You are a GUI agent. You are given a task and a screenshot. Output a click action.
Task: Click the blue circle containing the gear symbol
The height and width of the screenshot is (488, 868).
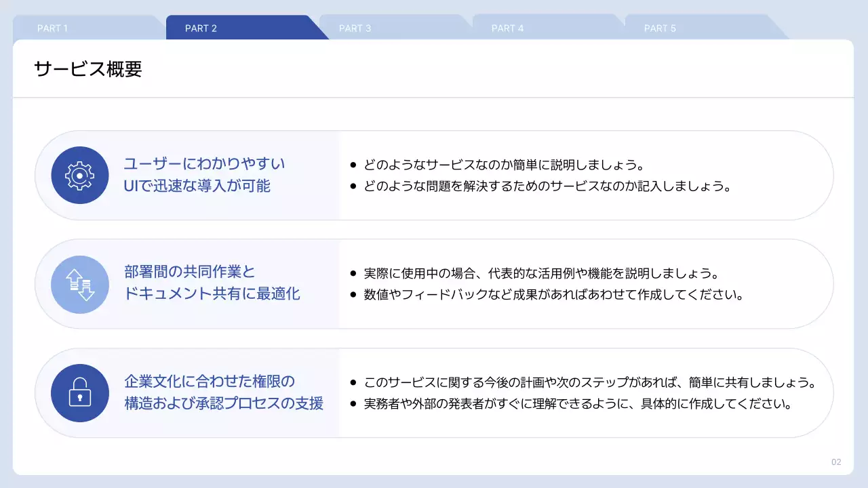[79, 175]
